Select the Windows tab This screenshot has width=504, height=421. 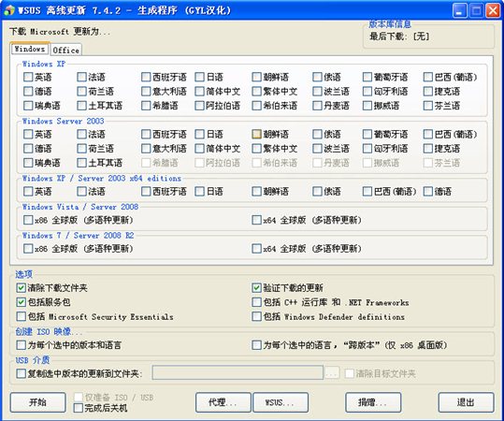(30, 49)
